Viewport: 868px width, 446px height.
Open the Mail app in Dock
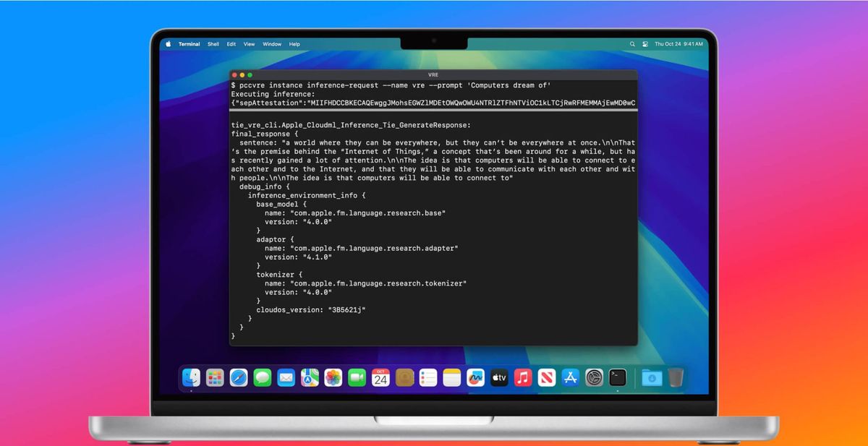[286, 377]
